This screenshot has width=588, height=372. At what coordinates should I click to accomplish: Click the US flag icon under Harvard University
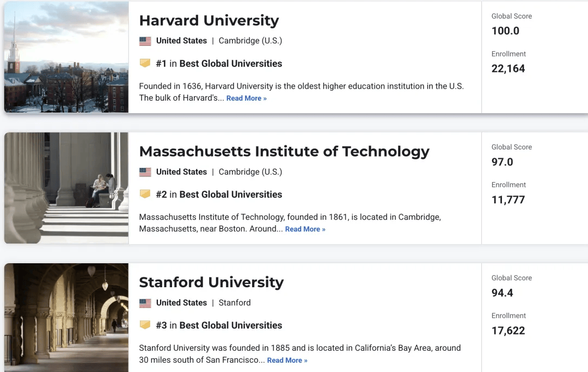[x=145, y=41]
